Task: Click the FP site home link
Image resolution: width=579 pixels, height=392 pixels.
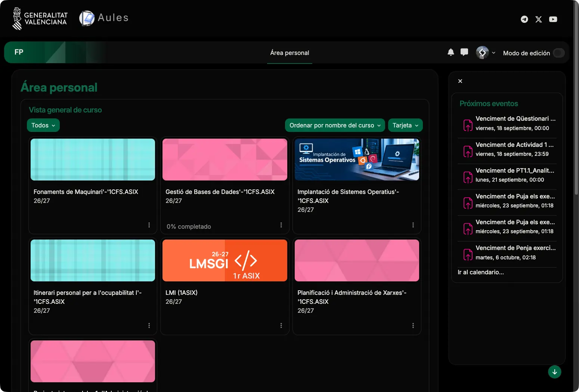Action: (19, 52)
